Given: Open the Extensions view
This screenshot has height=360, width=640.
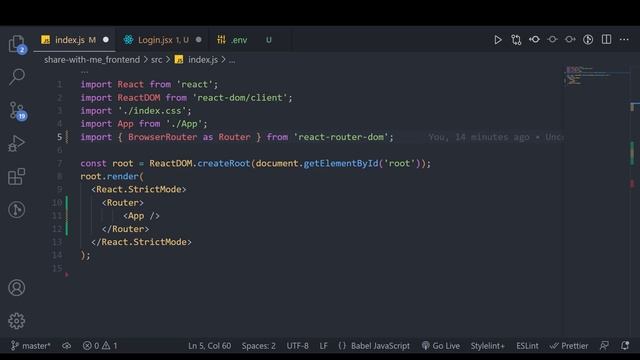Looking at the screenshot, I should (17, 177).
